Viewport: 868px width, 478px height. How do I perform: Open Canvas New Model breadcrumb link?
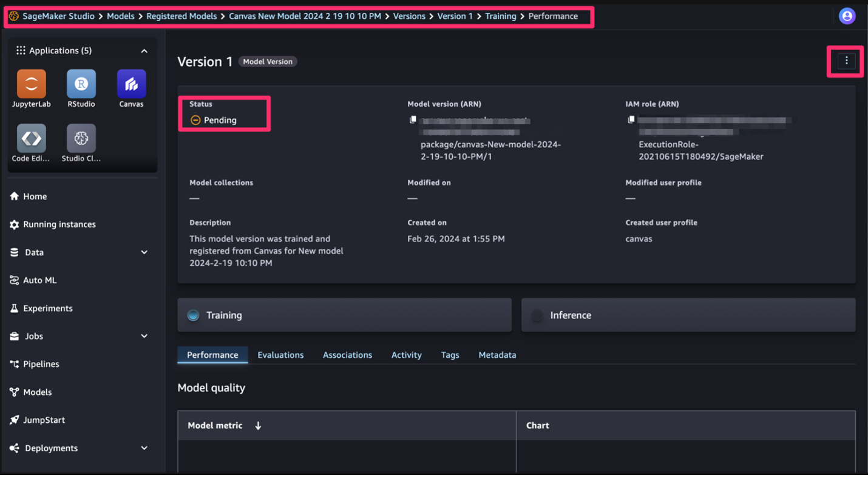tap(305, 16)
